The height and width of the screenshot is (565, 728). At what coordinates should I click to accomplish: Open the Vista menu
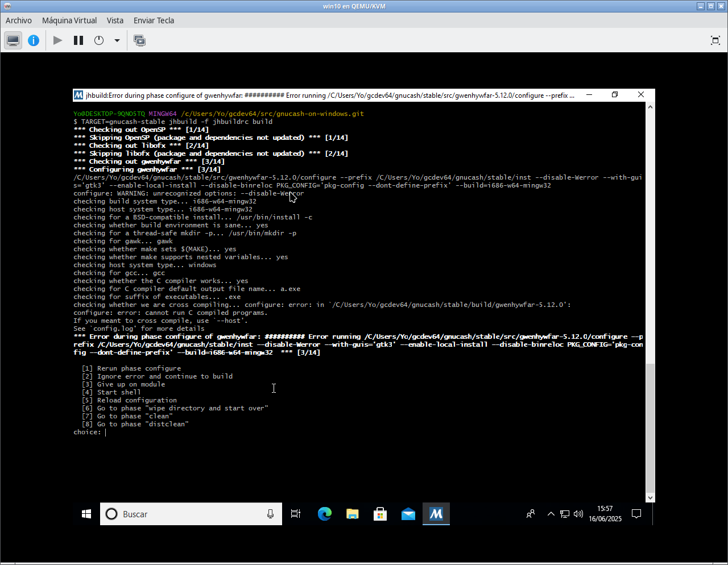click(x=115, y=20)
